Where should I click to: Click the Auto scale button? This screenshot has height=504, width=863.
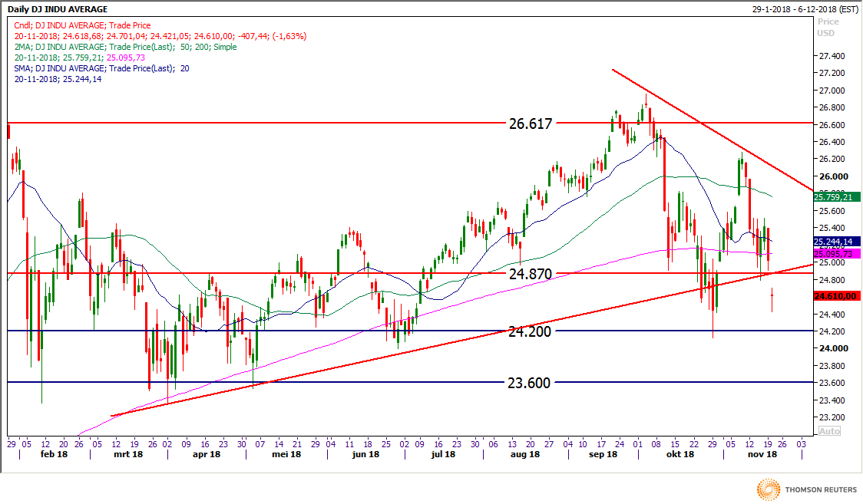tap(829, 431)
